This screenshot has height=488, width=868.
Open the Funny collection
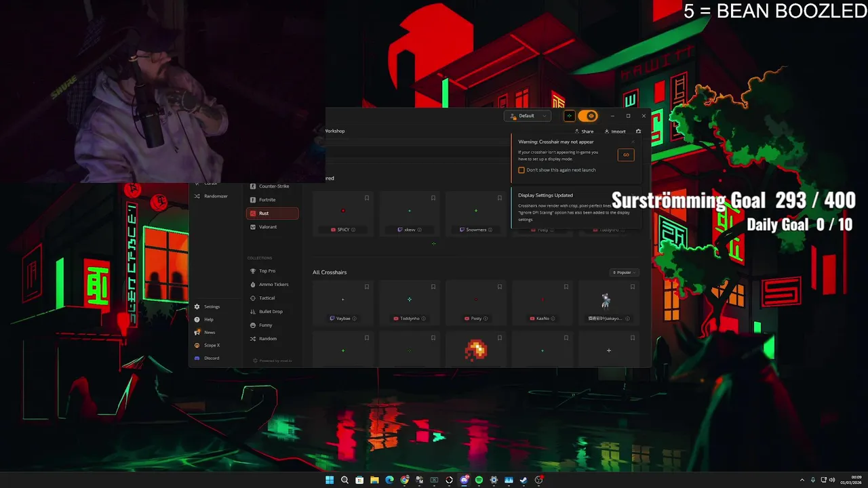point(272,325)
